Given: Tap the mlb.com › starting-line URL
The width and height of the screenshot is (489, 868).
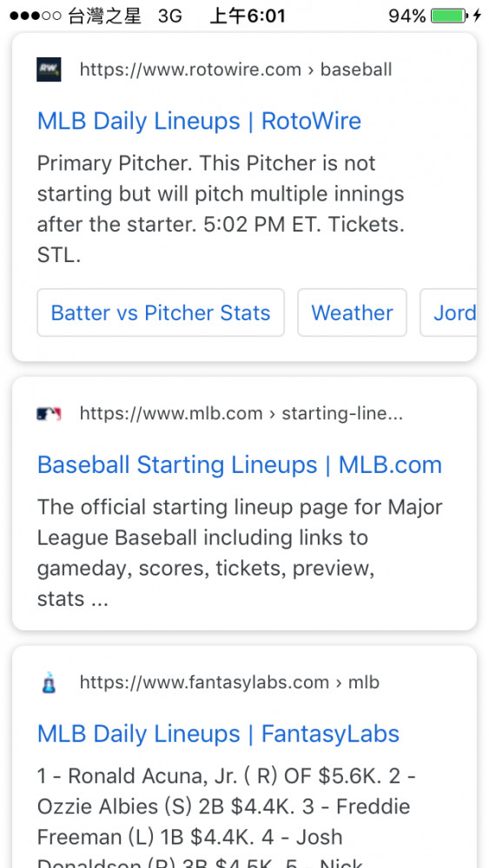Looking at the screenshot, I should (241, 413).
